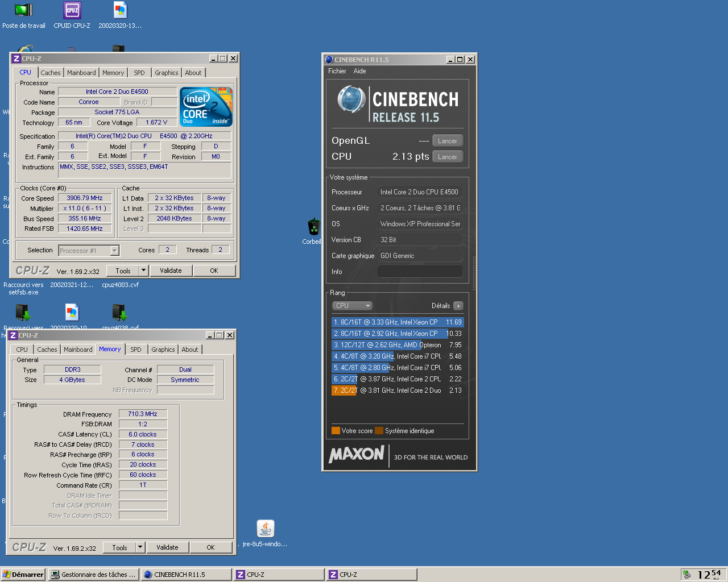Viewport: 728px width, 582px height.
Task: Select rank 4 Core i7 3.20 GHz row
Action: 398,356
